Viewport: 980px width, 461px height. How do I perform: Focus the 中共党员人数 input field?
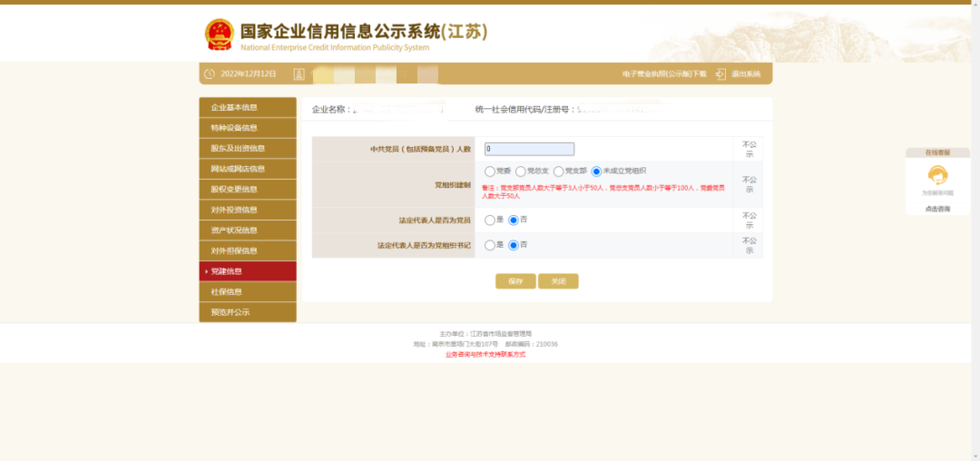point(529,149)
